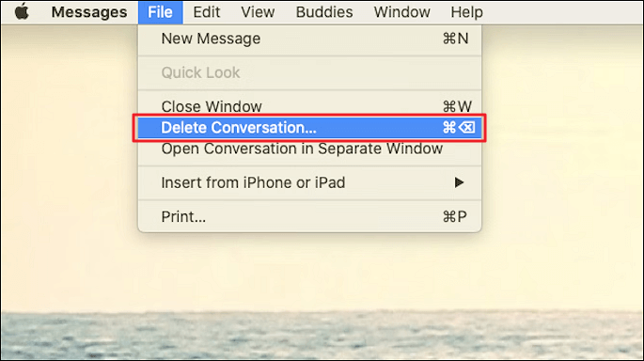Viewport: 644px width, 361px height.
Task: Open the Apple logo menu
Action: click(22, 12)
